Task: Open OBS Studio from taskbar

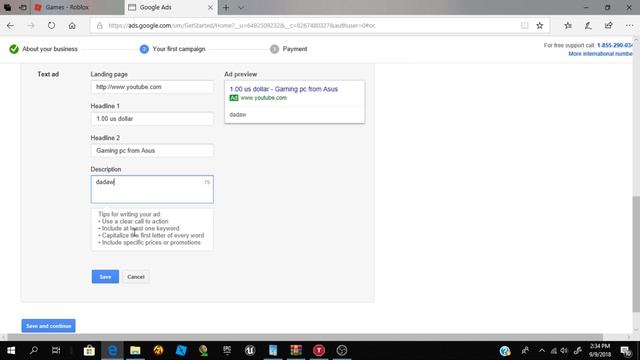Action: (x=342, y=350)
